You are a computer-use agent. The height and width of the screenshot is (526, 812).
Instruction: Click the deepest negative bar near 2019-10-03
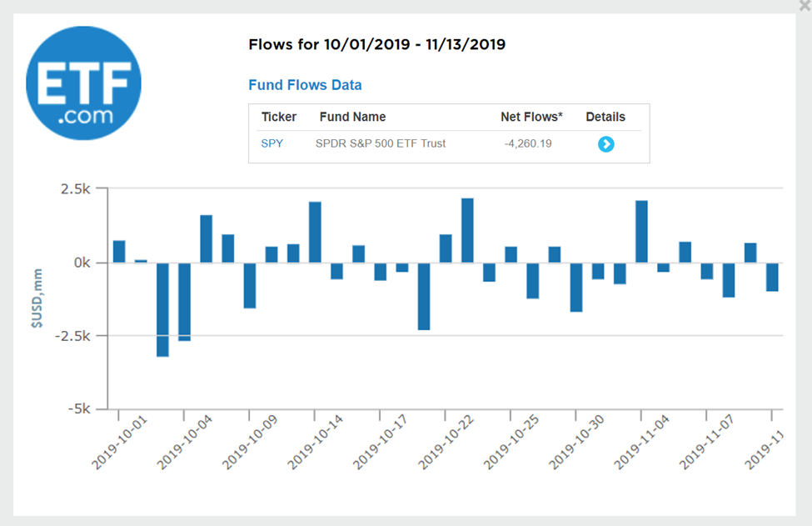(x=162, y=309)
